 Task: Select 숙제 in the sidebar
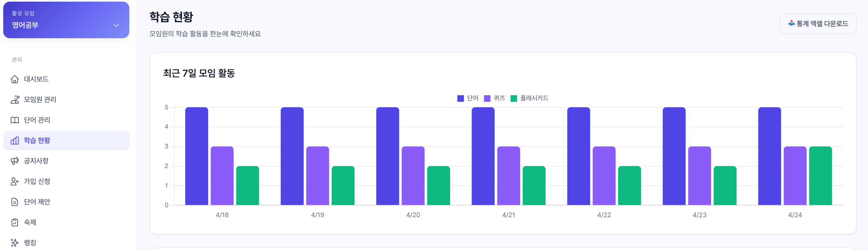(66, 223)
